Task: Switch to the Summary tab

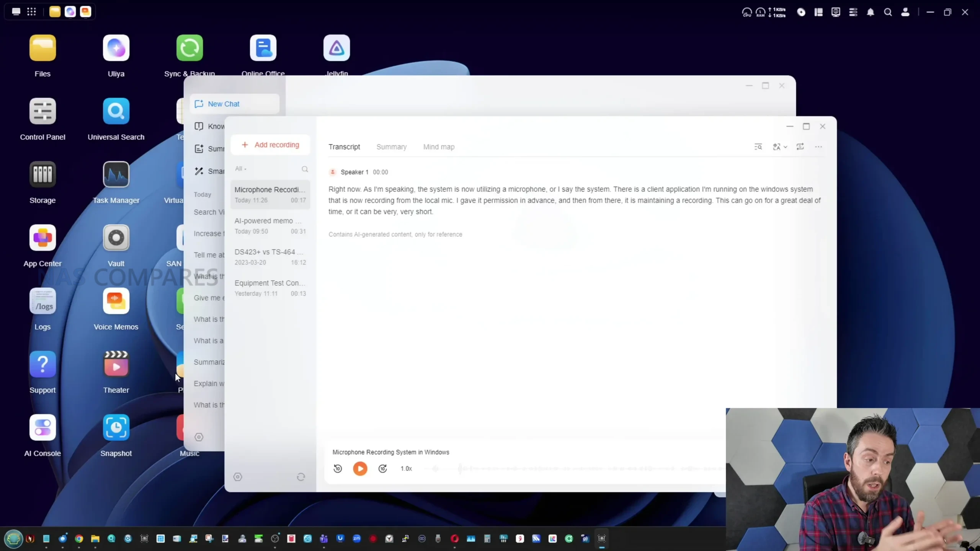Action: point(391,147)
